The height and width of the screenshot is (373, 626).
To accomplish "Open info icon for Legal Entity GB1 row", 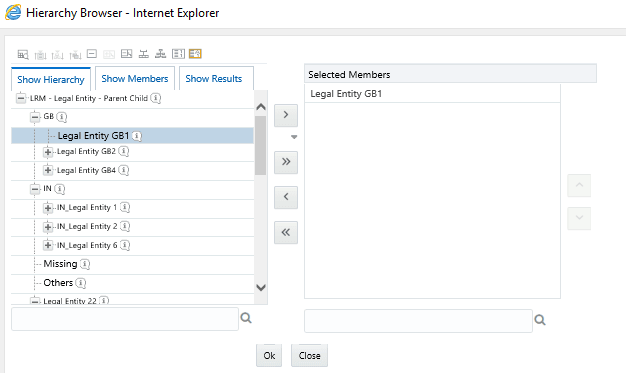I will pos(137,136).
